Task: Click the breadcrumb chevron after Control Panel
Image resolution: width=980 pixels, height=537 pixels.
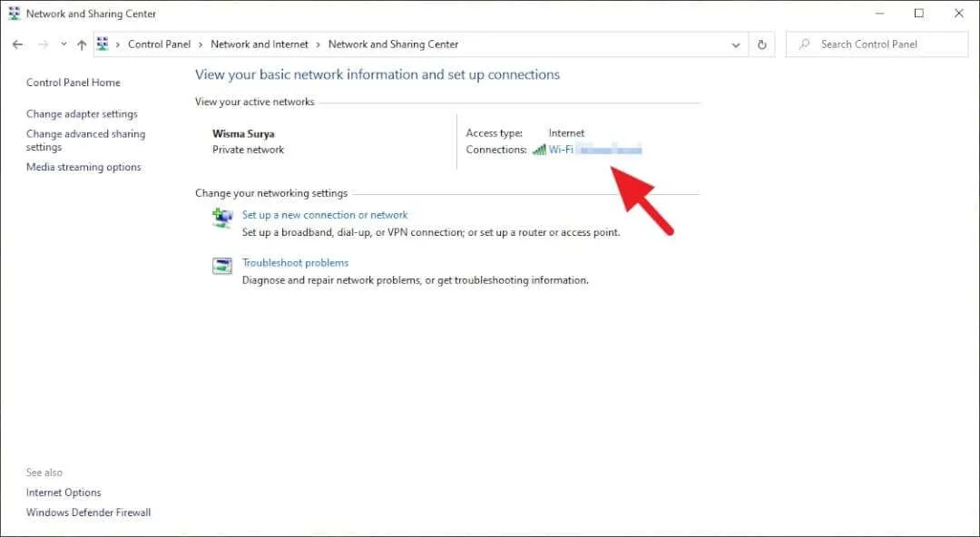Action: [x=201, y=44]
